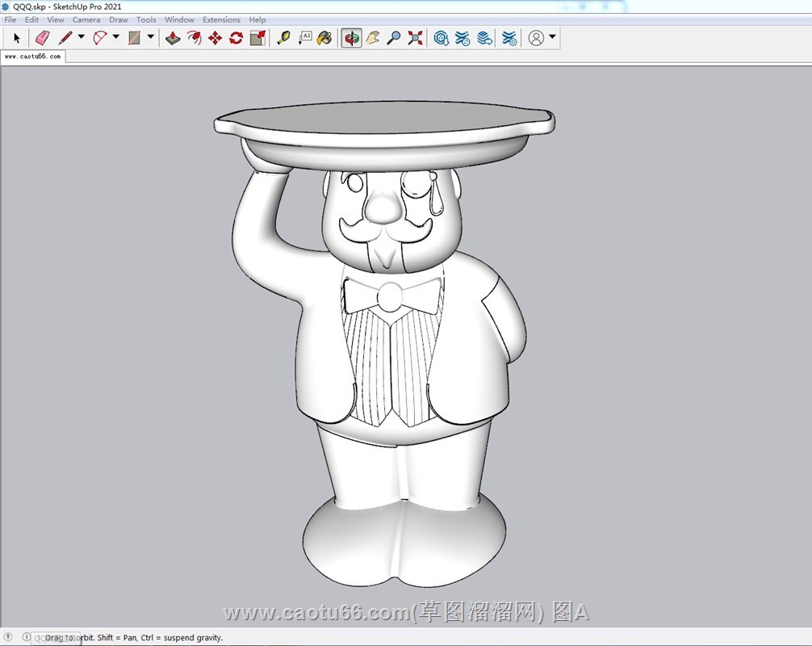
Task: Click the geo-location status bar icon
Action: click(8, 636)
